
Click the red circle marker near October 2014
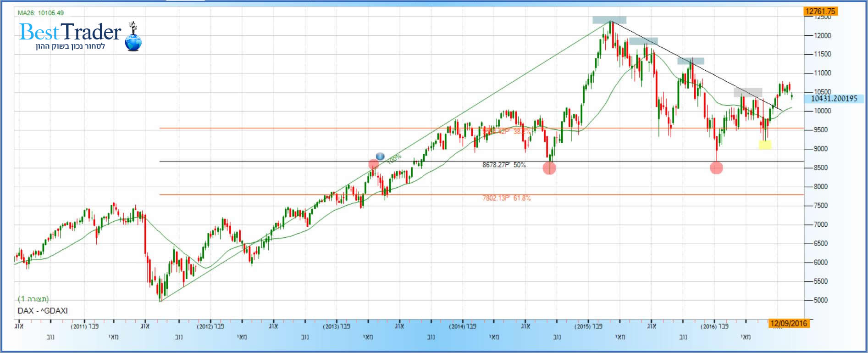pos(549,168)
